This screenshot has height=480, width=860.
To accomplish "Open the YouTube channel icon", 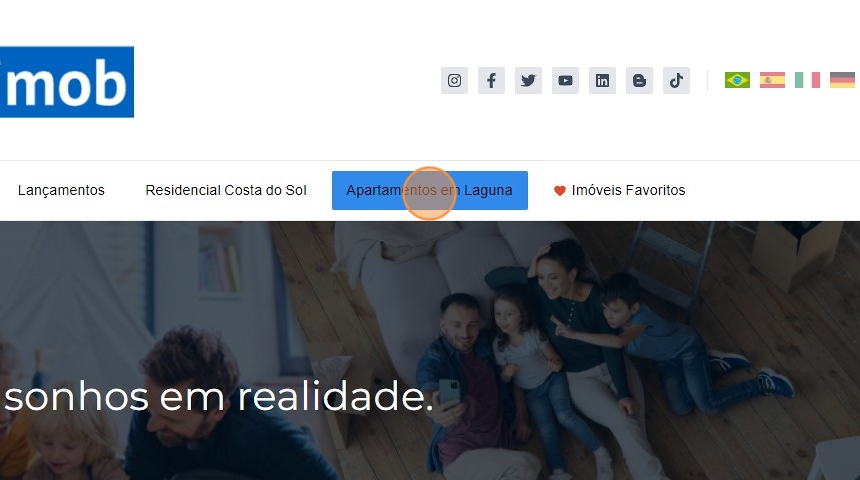I will point(565,81).
